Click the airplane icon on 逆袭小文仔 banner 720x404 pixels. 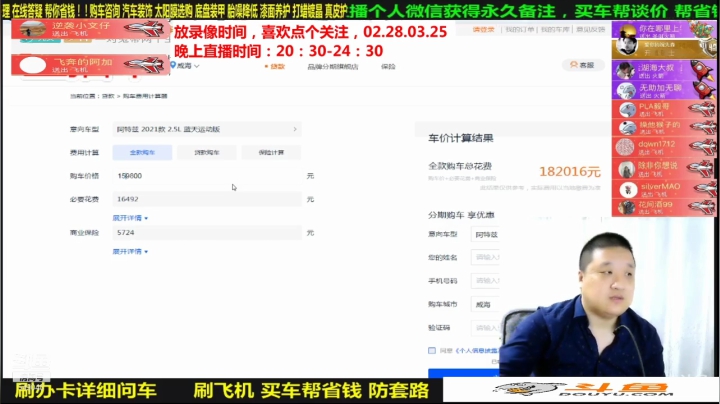click(x=145, y=29)
